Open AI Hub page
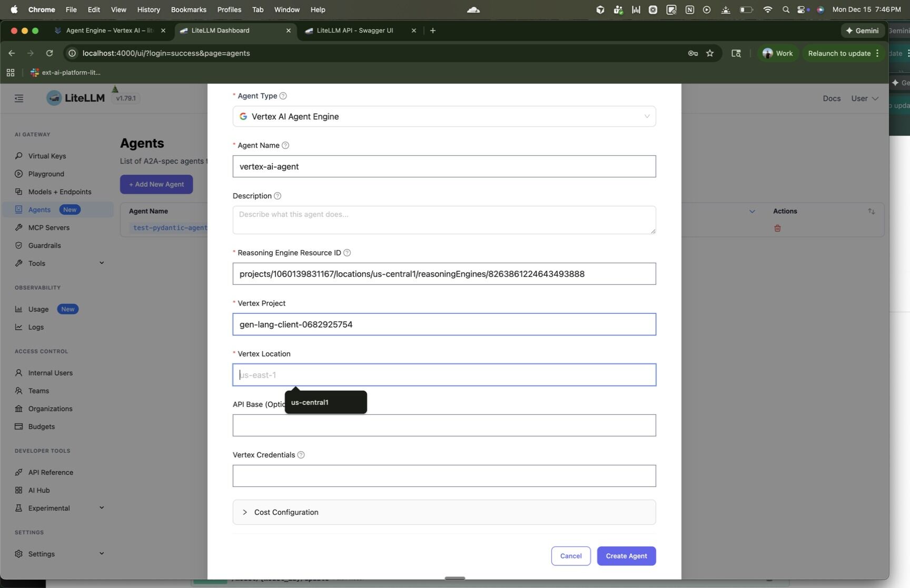Image resolution: width=910 pixels, height=588 pixels. point(38,490)
